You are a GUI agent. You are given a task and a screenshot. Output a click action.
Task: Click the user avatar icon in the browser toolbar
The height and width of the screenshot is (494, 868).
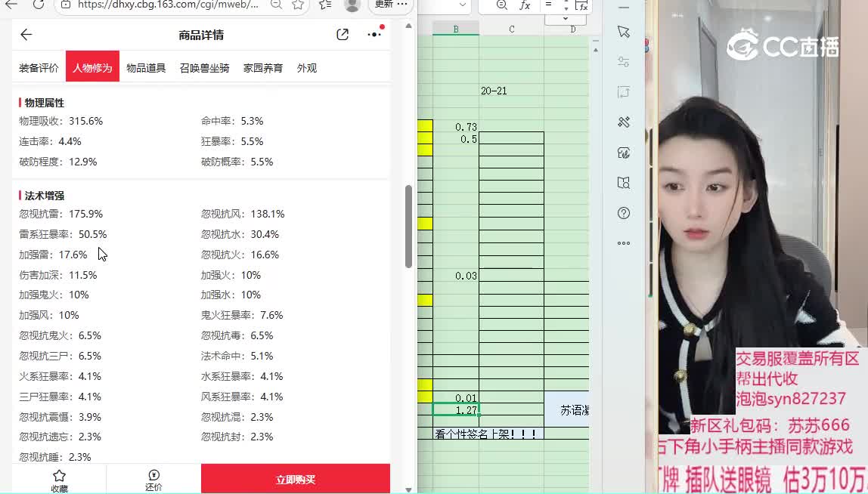[x=352, y=7]
